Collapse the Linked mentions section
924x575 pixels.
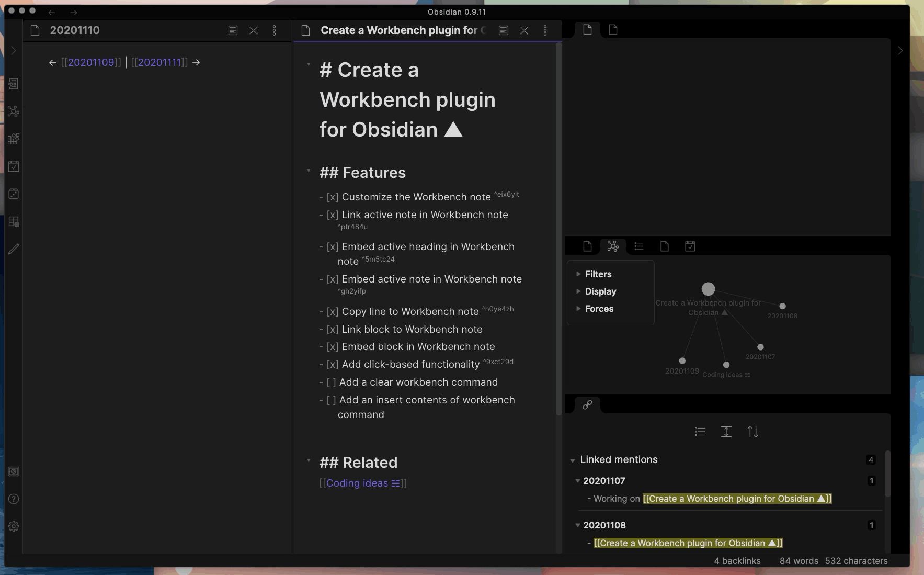pos(573,460)
